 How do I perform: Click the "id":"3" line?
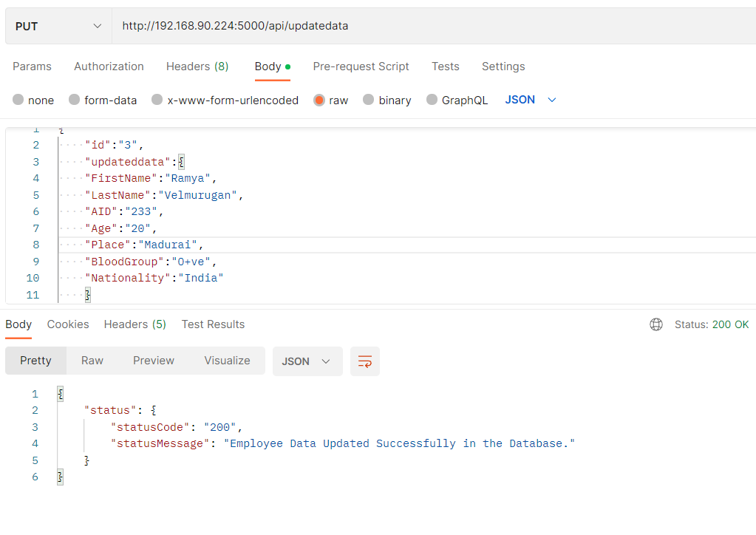coord(115,145)
